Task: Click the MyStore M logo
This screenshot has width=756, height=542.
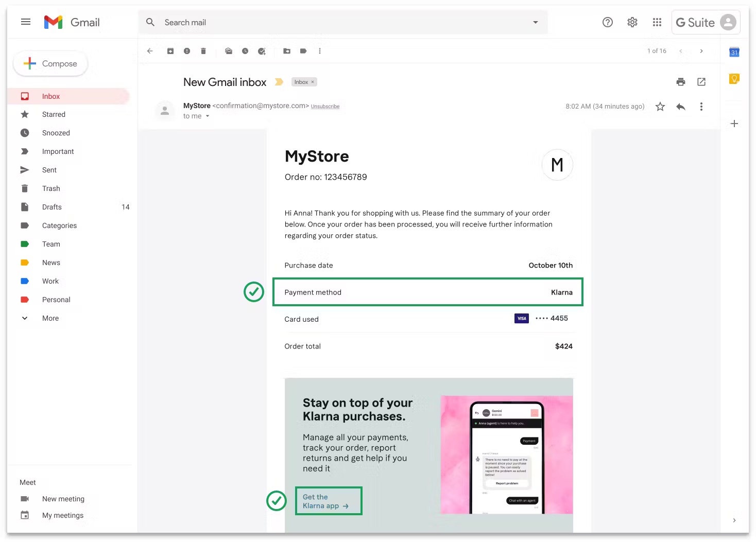Action: tap(557, 165)
